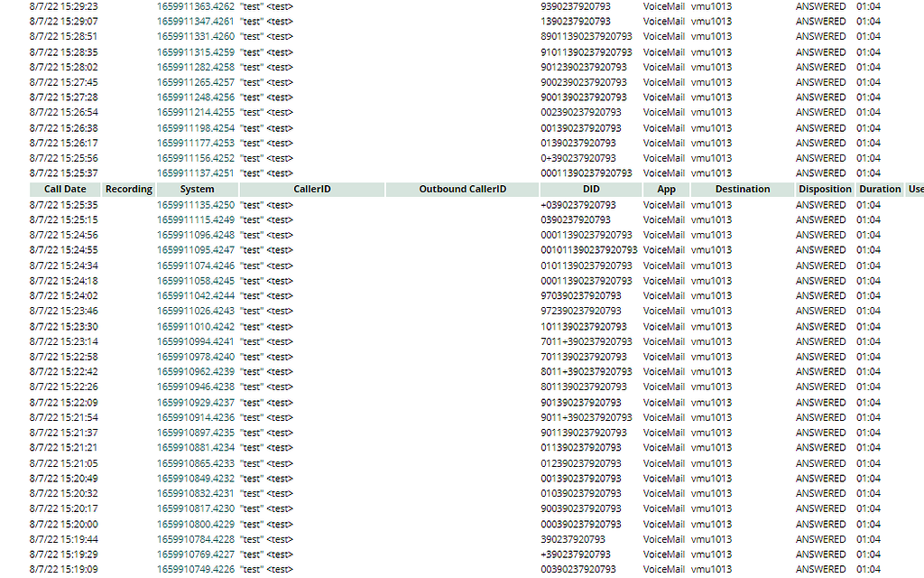The height and width of the screenshot is (578, 924).
Task: Sort the report by the System column
Action: tap(197, 189)
